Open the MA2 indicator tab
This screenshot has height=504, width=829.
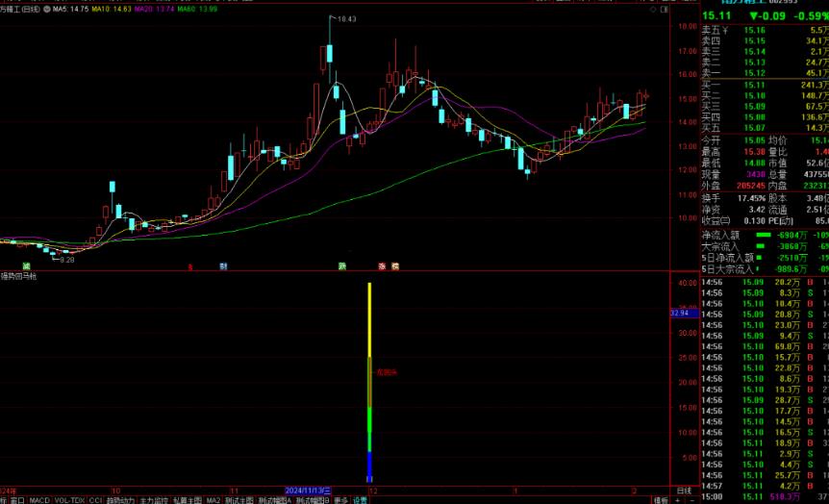coord(214,500)
